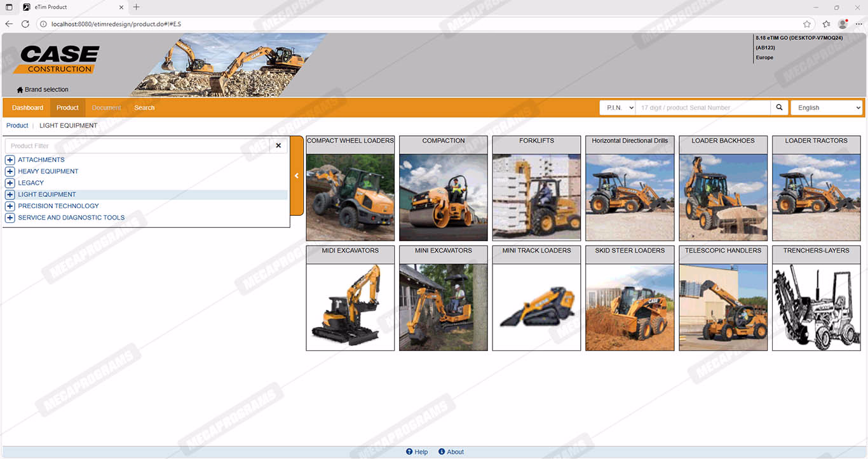Open the P.I.N. search type dropdown
Viewport: 868px width, 459px height.
click(617, 108)
